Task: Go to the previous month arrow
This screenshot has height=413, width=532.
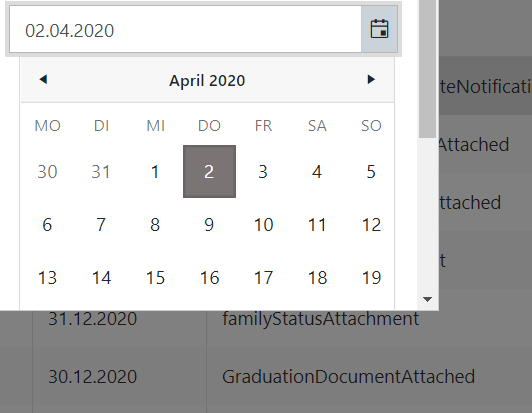Action: click(x=43, y=79)
